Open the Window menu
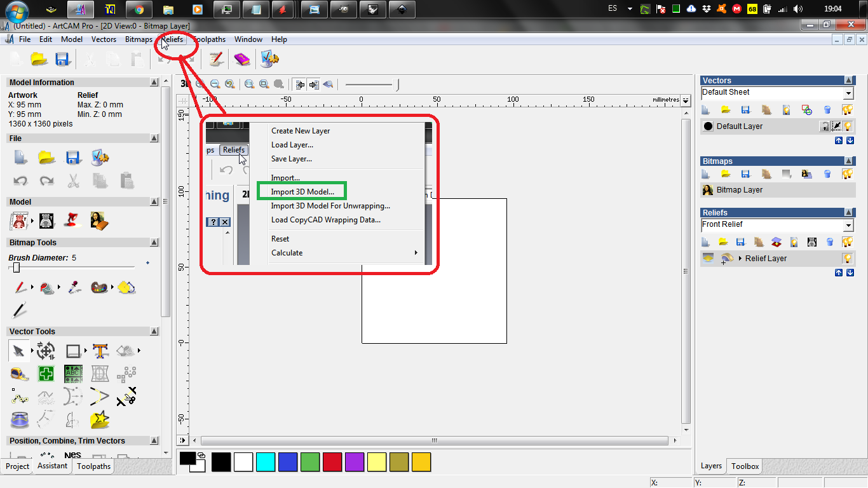This screenshot has height=488, width=868. 248,39
